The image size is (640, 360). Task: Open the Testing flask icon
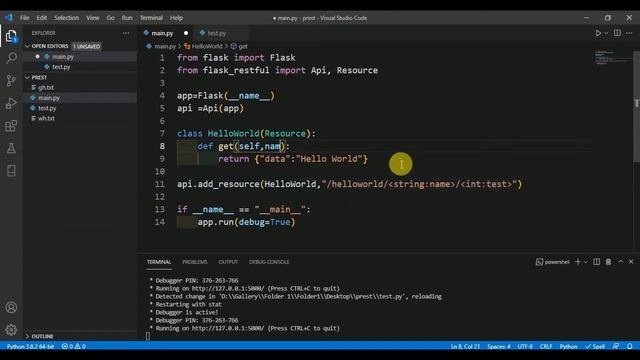[11, 148]
